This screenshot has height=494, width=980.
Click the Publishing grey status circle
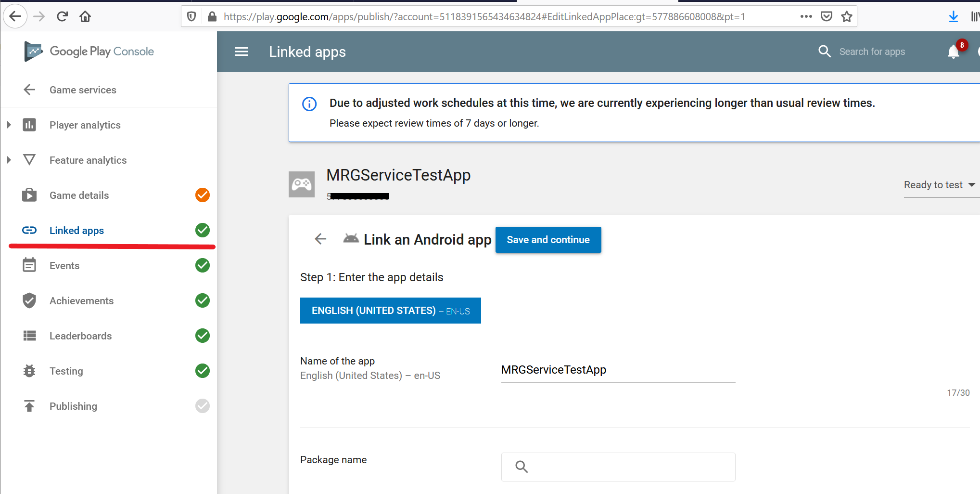click(202, 406)
